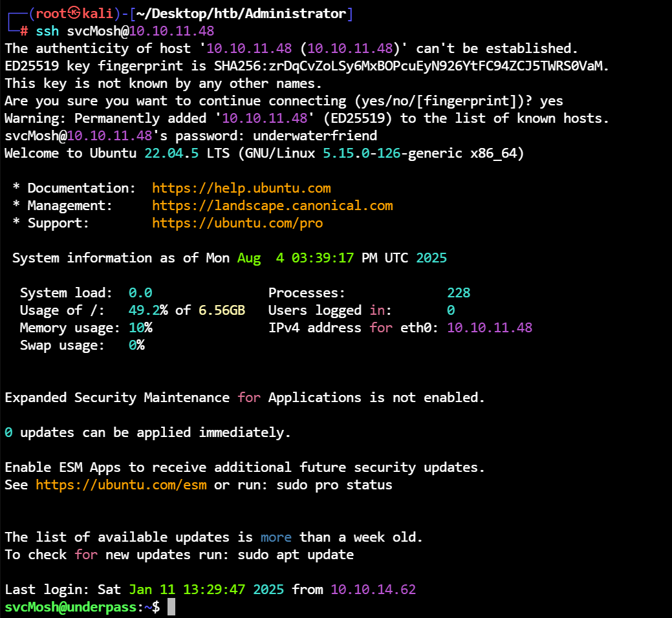Open the help.ubuntu.com documentation link
The image size is (672, 618).
pyautogui.click(x=241, y=188)
